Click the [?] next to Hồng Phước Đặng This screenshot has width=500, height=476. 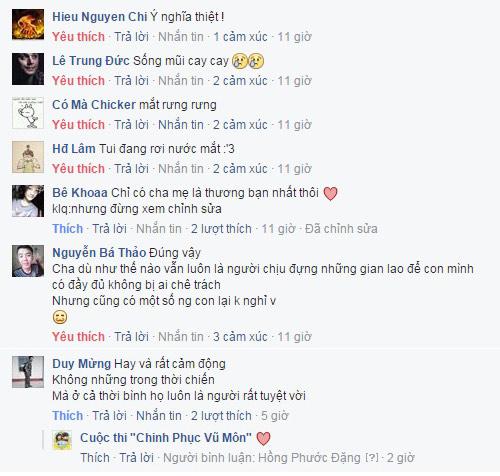tap(372, 458)
